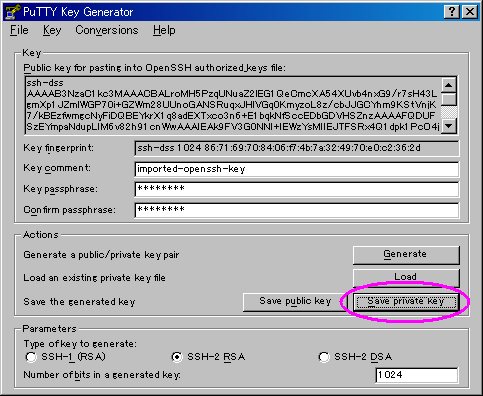Click the "Key passphrase:" label

tap(61, 189)
